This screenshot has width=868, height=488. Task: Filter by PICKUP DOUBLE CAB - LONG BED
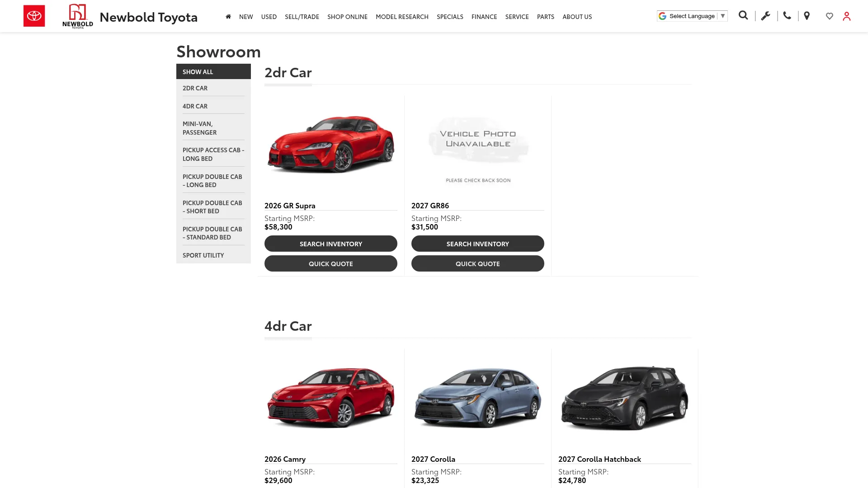[x=213, y=180]
